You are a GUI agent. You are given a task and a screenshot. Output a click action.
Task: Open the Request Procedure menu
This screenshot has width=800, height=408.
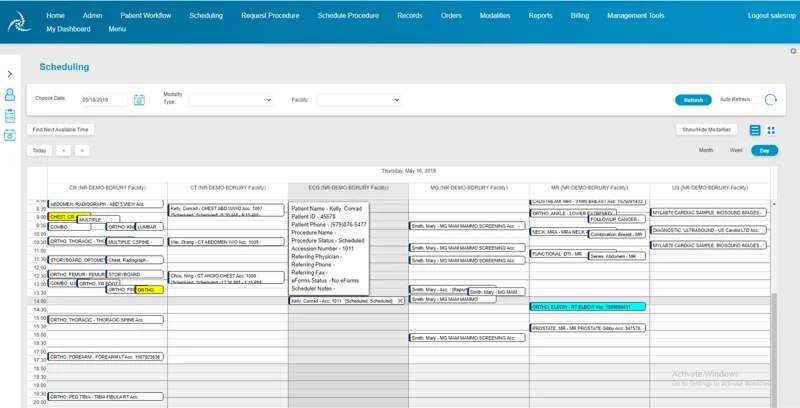pyautogui.click(x=270, y=16)
